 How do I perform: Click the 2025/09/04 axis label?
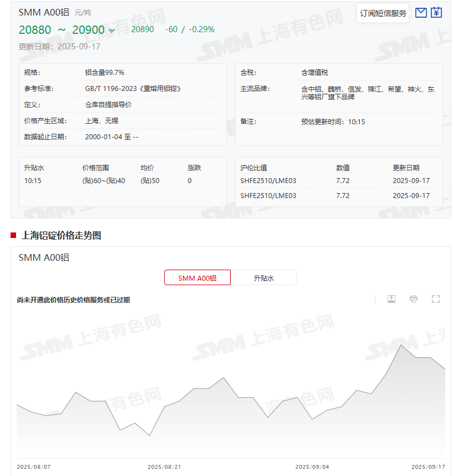[312, 467]
